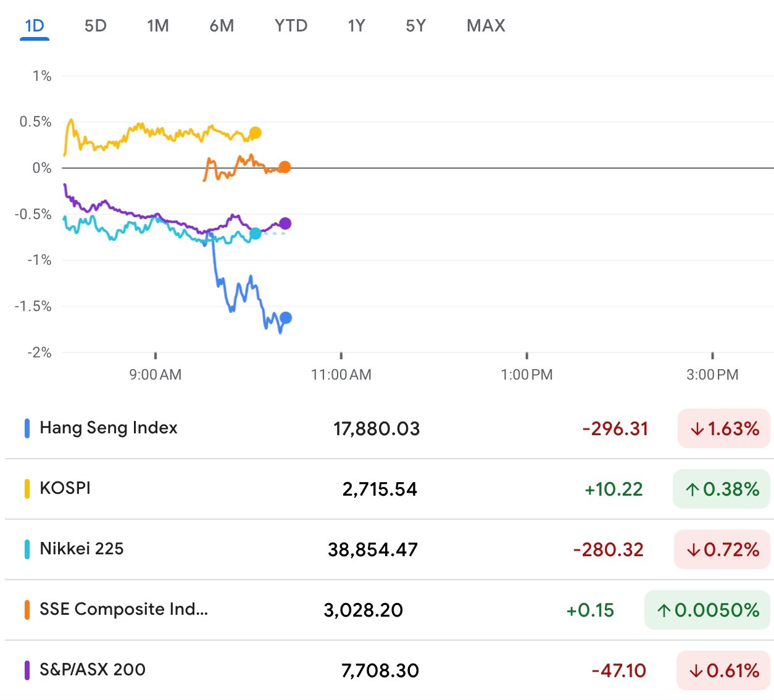Click the KOSPI price 2,715.54
Screen dimensions: 774x700
click(380, 489)
